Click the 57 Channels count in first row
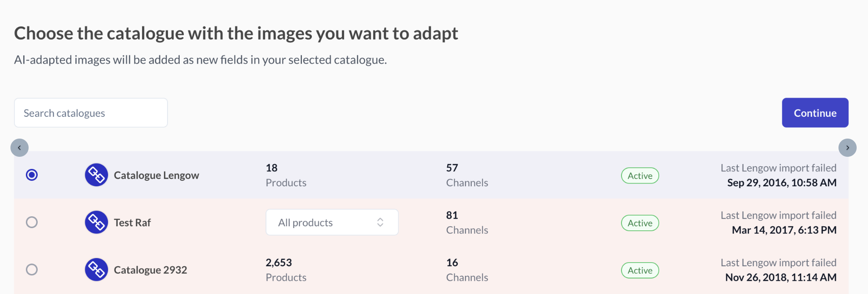 tap(467, 175)
